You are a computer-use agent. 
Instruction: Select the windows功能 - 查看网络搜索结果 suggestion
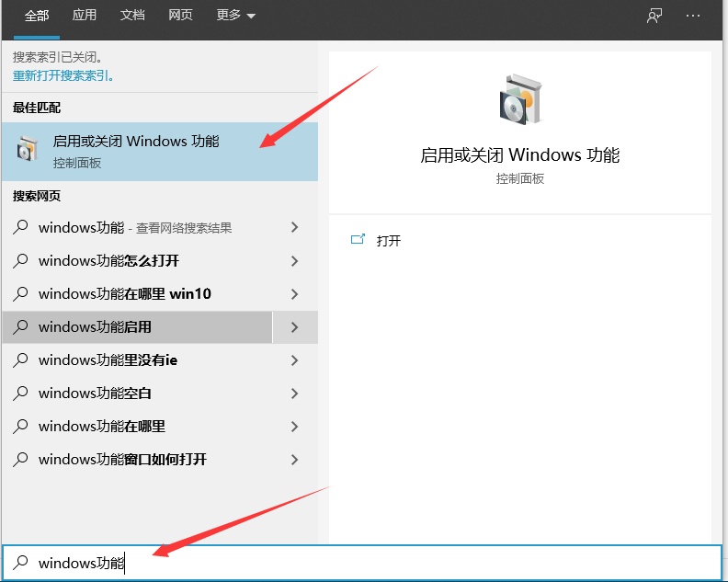coord(137,227)
